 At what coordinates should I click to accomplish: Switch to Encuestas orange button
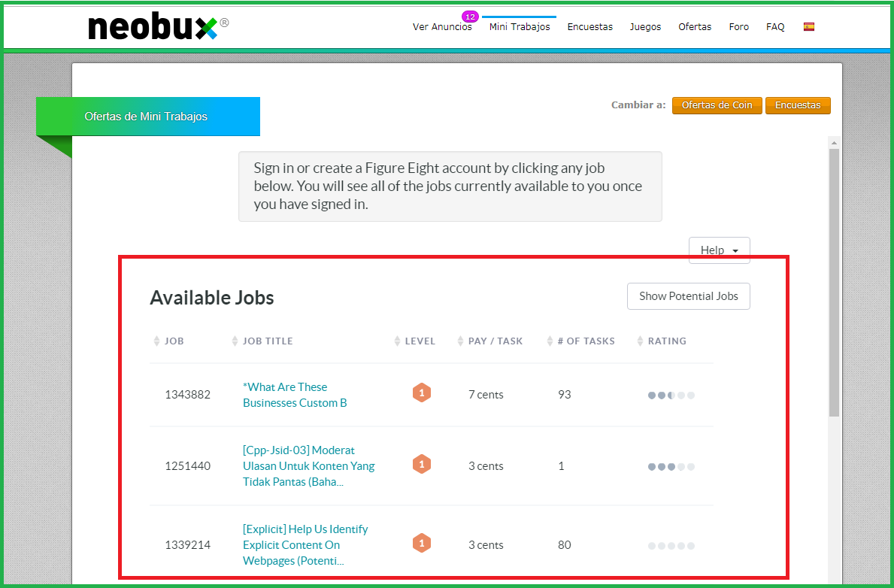pyautogui.click(x=798, y=105)
